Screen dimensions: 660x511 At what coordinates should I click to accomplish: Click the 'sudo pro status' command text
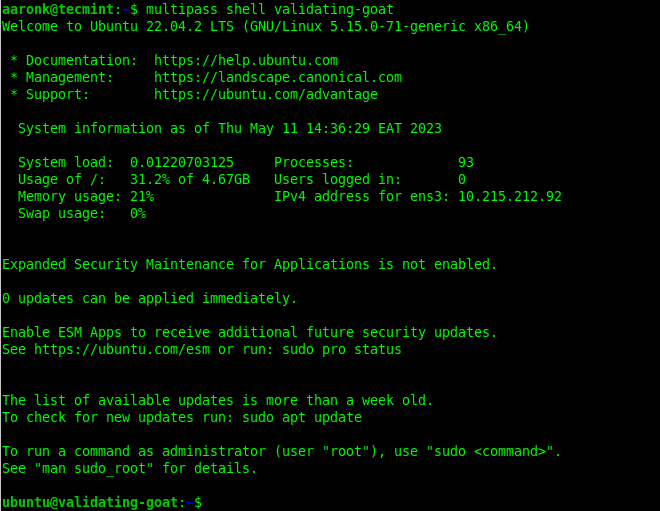point(342,349)
